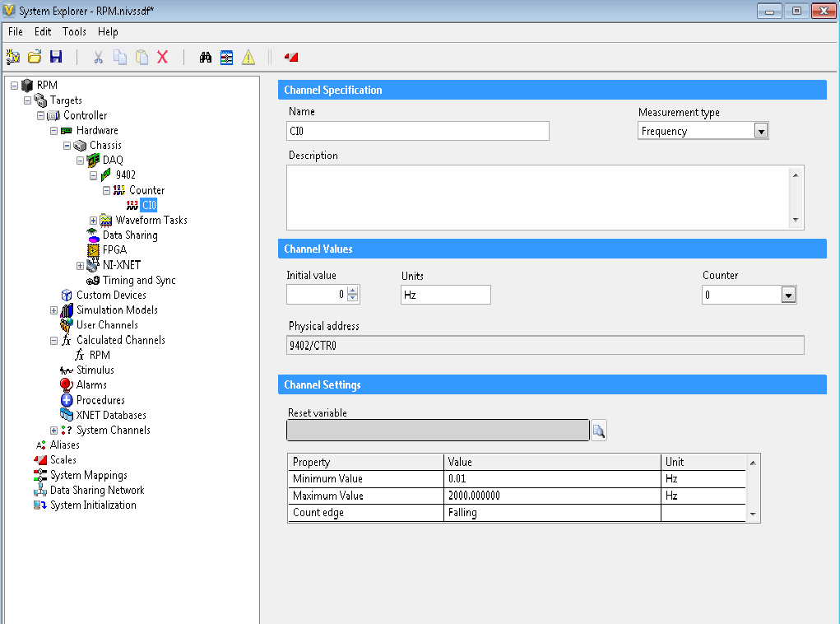Screen dimensions: 840x624
Task: Select the Counter tree item
Action: (x=146, y=190)
